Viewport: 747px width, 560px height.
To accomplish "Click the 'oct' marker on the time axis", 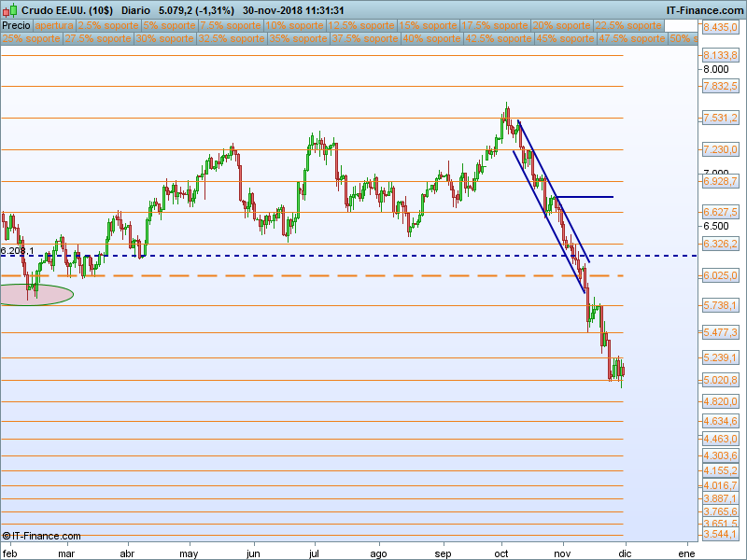I will 503,553.
